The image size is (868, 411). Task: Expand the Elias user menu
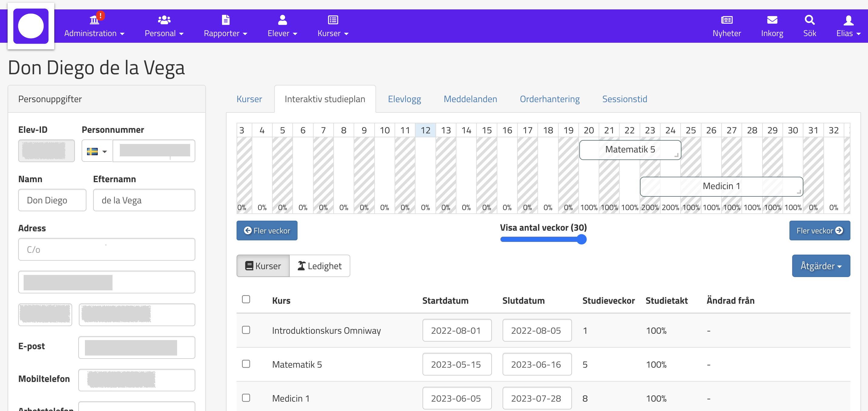(848, 26)
